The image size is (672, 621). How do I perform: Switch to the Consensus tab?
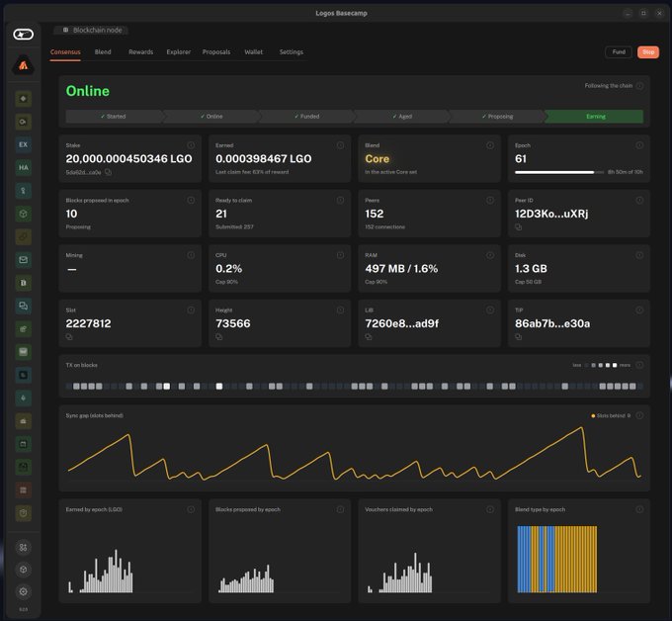click(x=65, y=51)
